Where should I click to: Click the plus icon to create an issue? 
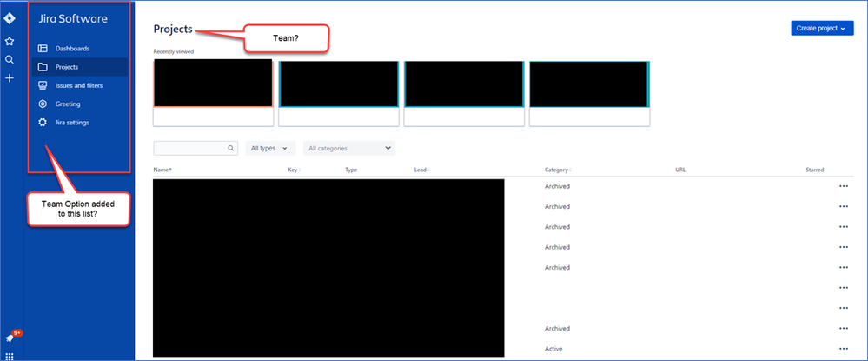pos(10,78)
